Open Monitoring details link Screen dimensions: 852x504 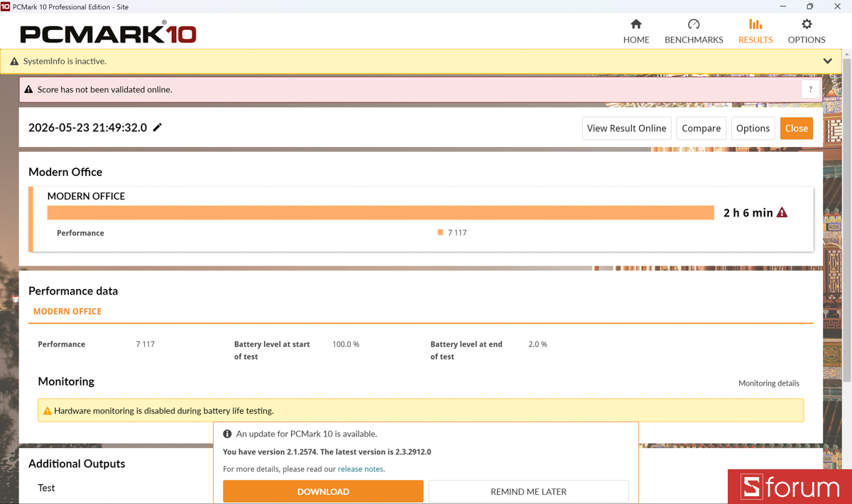pos(769,383)
